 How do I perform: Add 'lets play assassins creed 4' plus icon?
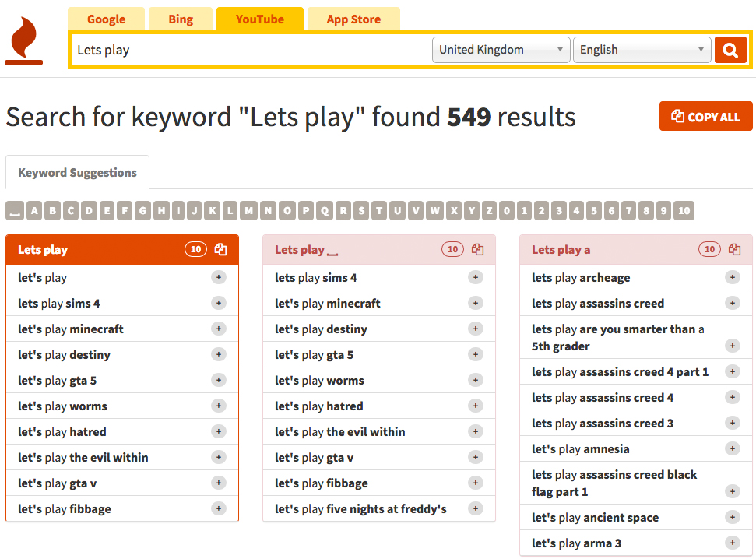pyautogui.click(x=733, y=397)
